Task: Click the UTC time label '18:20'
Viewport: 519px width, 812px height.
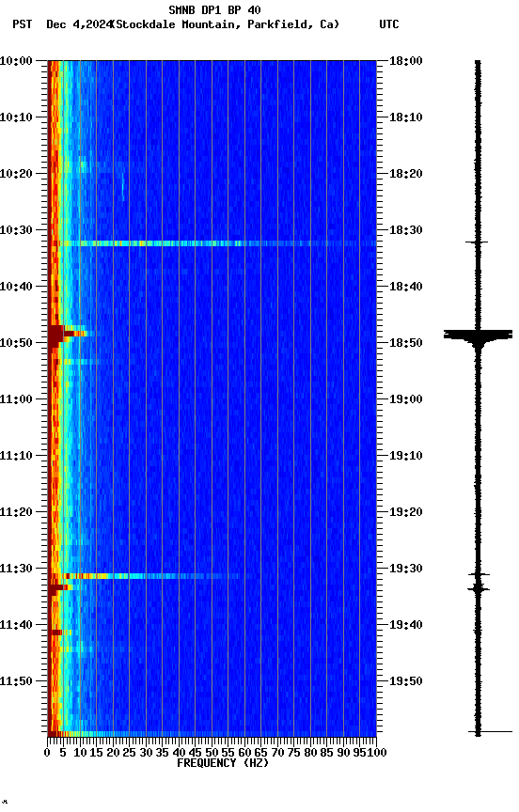Action: coord(406,174)
